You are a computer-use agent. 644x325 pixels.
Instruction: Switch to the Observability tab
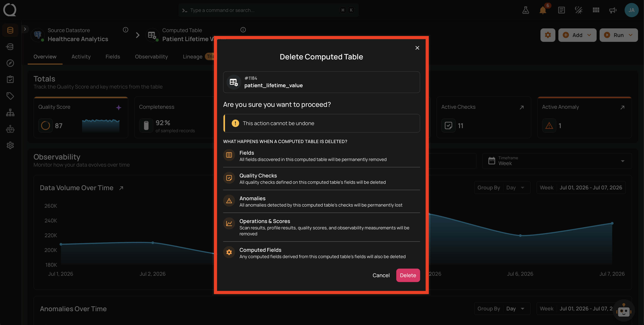151,57
